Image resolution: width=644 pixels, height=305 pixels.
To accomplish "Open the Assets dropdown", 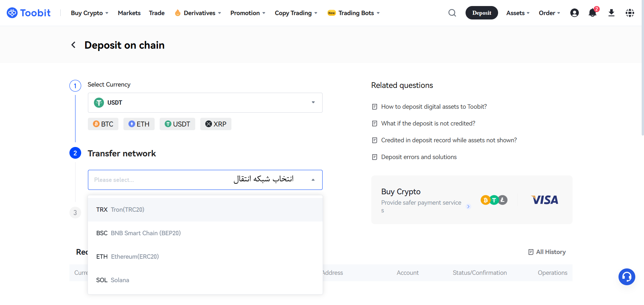I will pyautogui.click(x=518, y=13).
